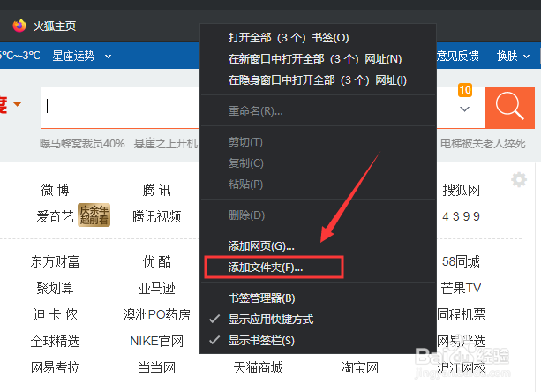Open the 全球精选 link
This screenshot has width=541, height=392.
[55, 341]
